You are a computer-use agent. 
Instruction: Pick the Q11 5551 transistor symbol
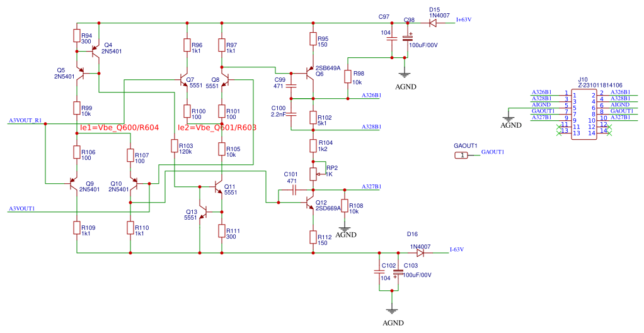pyautogui.click(x=218, y=187)
